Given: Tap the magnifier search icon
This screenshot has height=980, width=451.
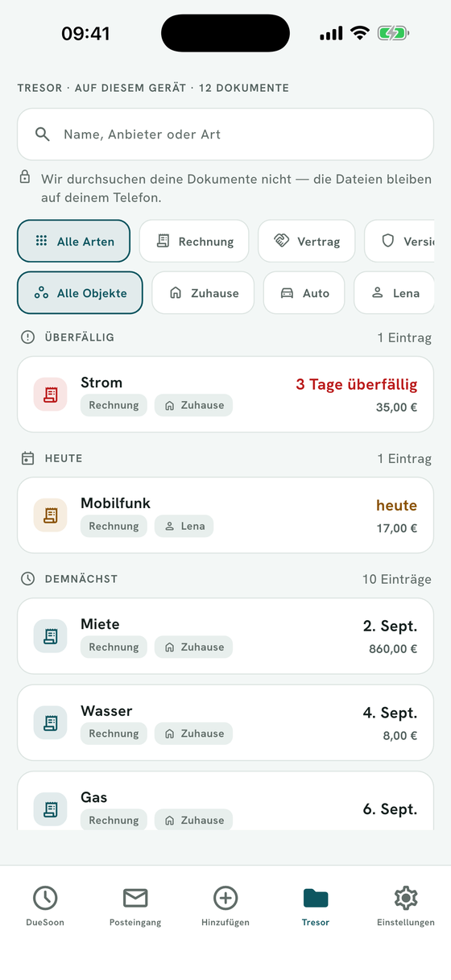Looking at the screenshot, I should [43, 134].
